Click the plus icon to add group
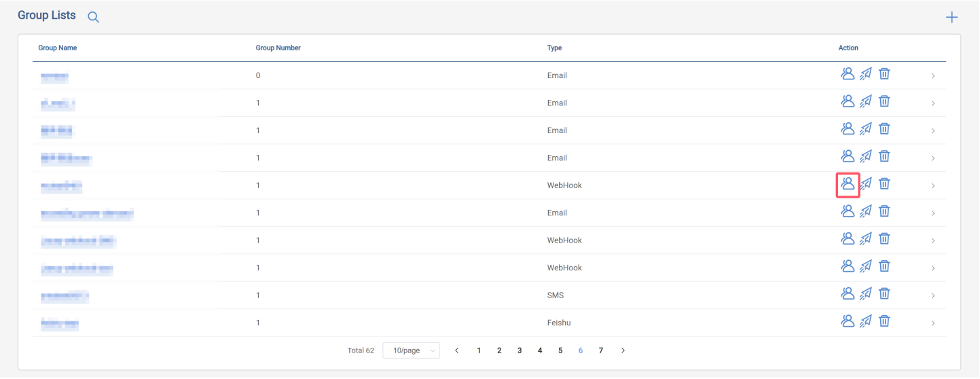This screenshot has width=980, height=379. coord(951,18)
